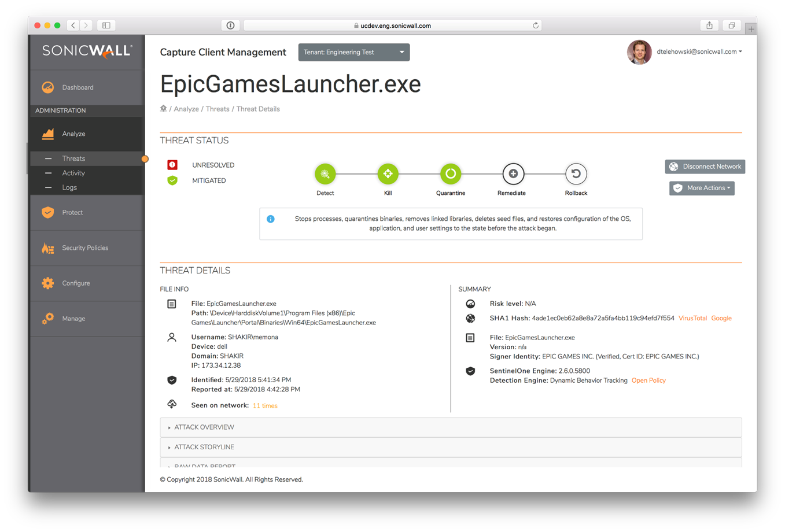The image size is (785, 532).
Task: Open the dtelehowski@sonicwall.com account menu
Action: coord(699,51)
